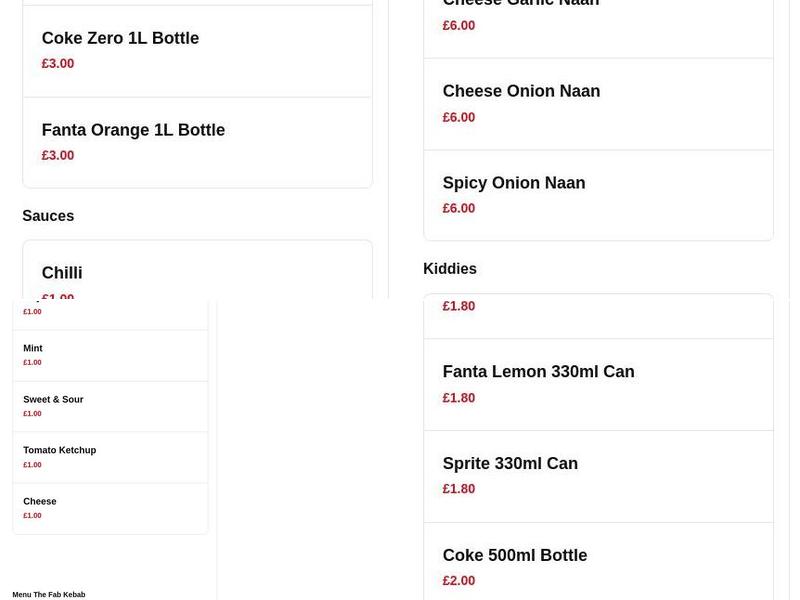Choose the Spicy Onion Naan item
This screenshot has width=800, height=600.
click(x=514, y=182)
